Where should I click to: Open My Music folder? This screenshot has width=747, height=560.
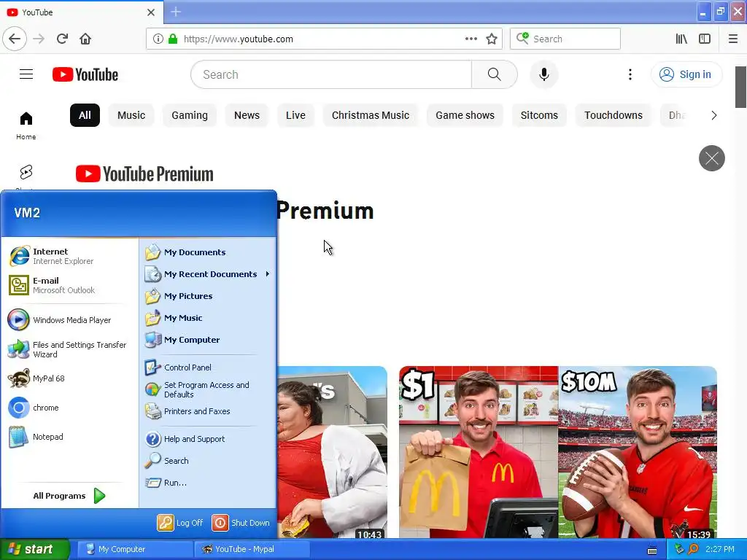click(208, 318)
